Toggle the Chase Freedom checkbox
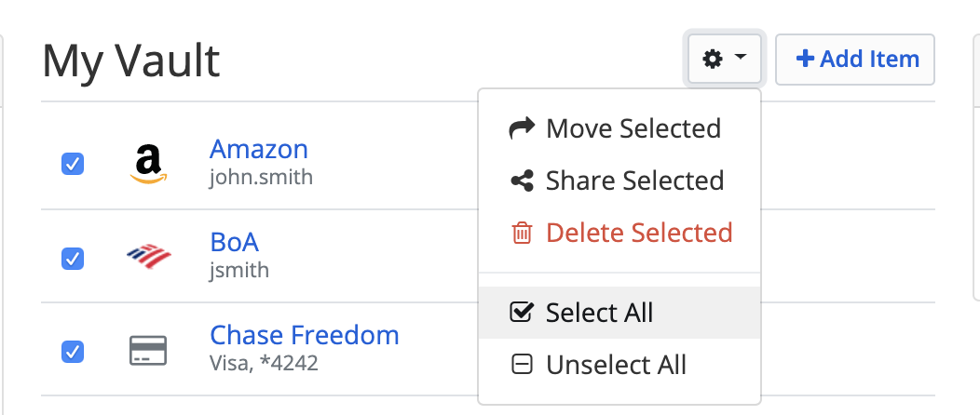This screenshot has width=980, height=415. point(73,352)
